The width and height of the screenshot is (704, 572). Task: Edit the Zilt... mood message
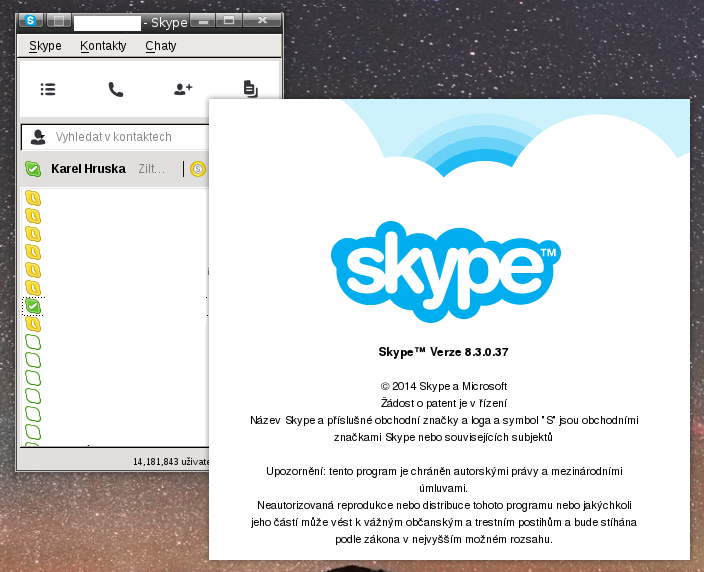pos(152,169)
